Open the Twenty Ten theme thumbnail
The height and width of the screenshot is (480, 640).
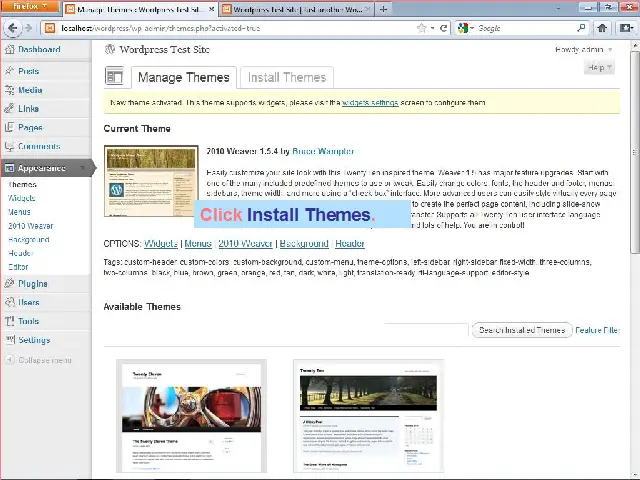368,416
